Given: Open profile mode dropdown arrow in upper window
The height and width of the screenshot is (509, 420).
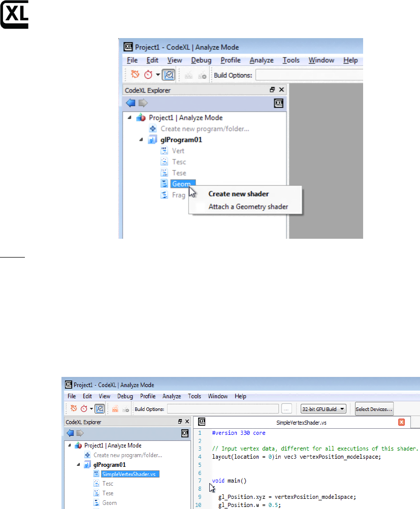Looking at the screenshot, I should coord(158,75).
